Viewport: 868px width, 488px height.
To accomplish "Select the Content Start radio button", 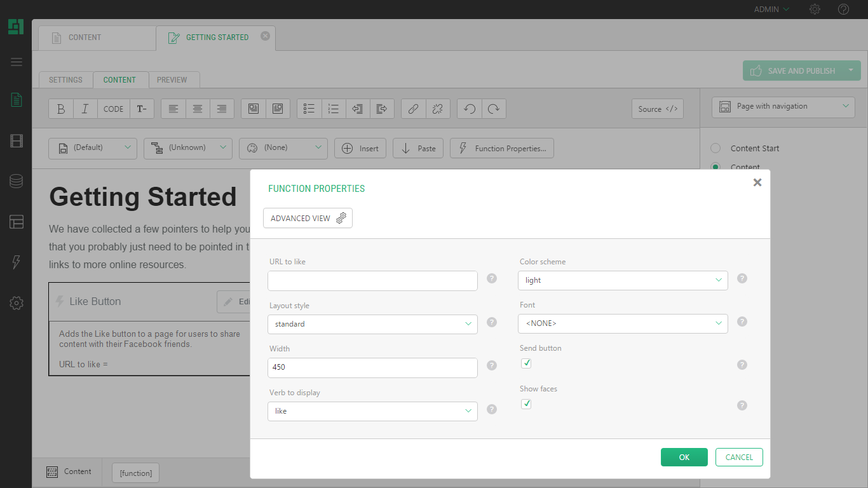I will [715, 148].
